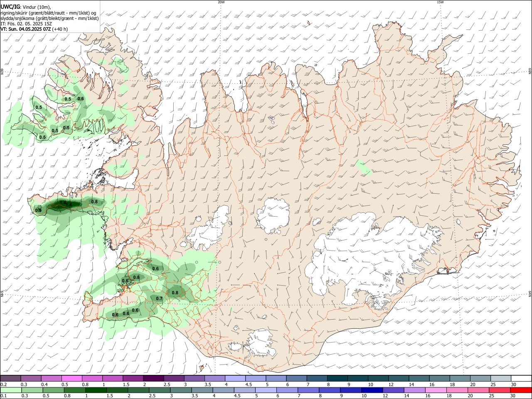The height and width of the screenshot is (399, 532).
Task: Click the 'rigning/skúrir' legend description line
Action: pos(49,12)
